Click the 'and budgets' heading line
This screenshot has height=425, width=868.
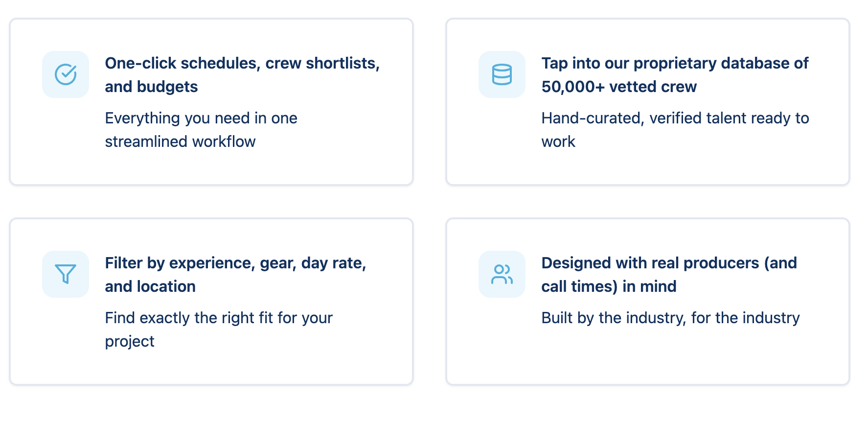pos(151,87)
